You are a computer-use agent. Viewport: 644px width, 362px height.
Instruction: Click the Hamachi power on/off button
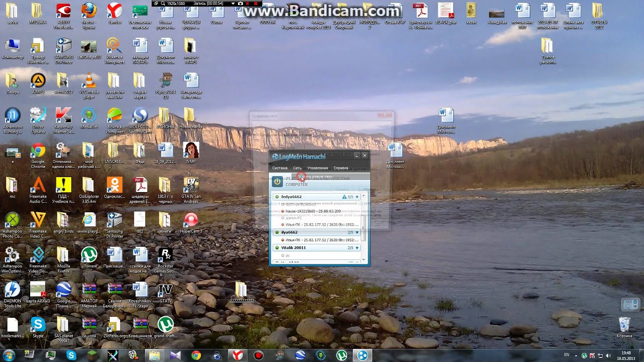point(277,182)
